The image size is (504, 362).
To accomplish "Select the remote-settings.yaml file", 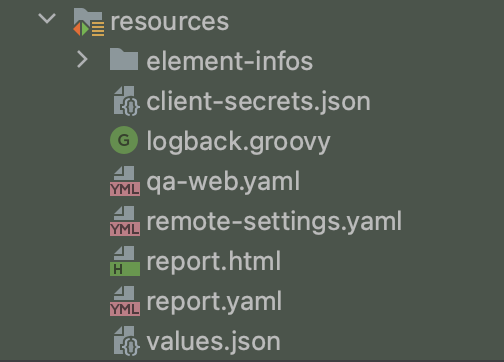I will pos(274,222).
